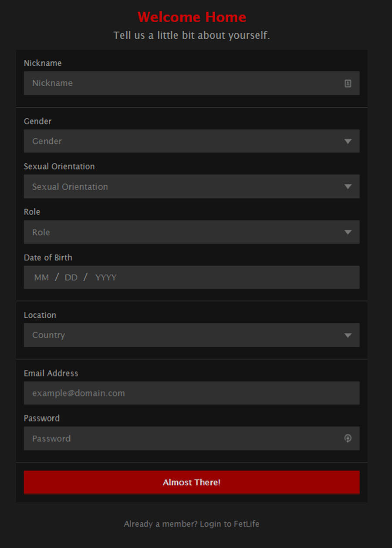Click the chevron arrow on the Role dropdown
Viewport: 392px width, 548px height.
[348, 232]
